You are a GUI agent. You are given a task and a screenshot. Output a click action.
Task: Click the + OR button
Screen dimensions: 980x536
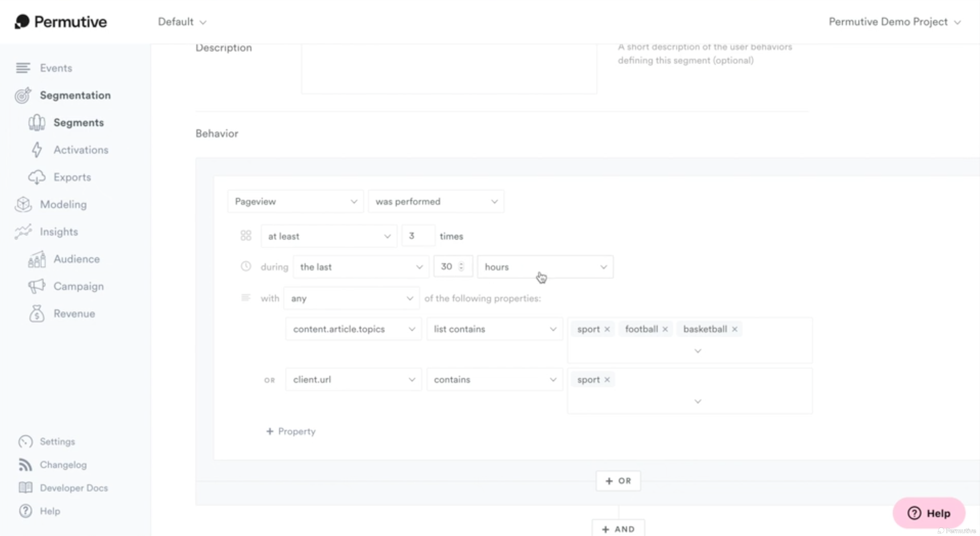[618, 481]
